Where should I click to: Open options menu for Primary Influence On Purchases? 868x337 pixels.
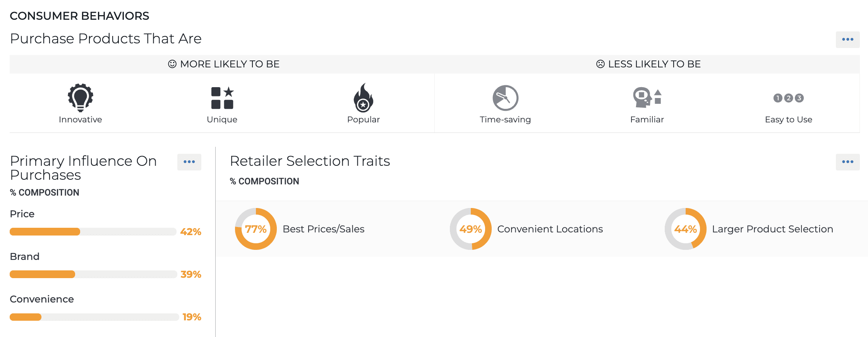pos(189,162)
